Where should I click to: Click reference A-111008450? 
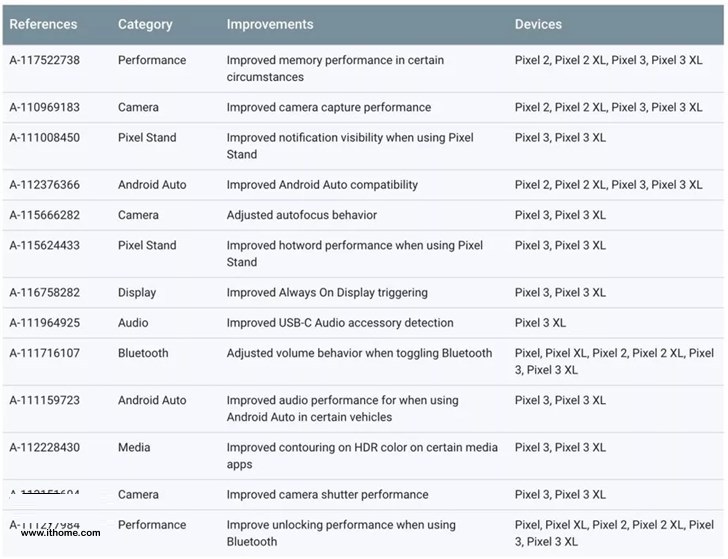[45, 138]
